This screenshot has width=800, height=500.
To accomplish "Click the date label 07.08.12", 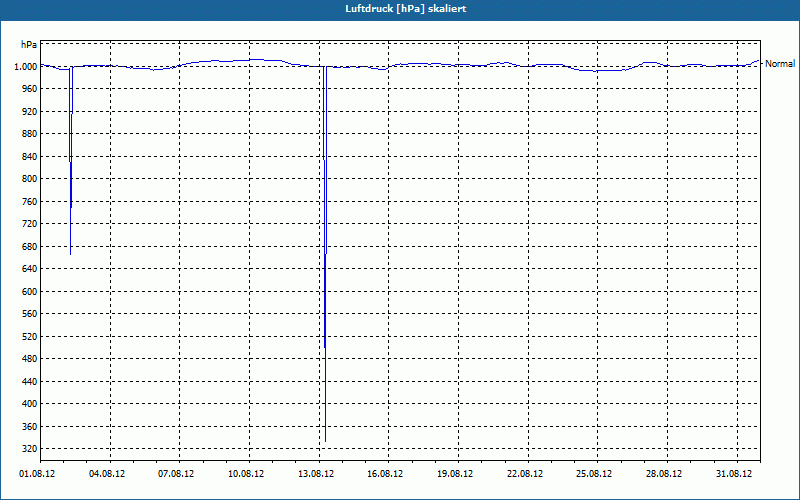I will [176, 474].
